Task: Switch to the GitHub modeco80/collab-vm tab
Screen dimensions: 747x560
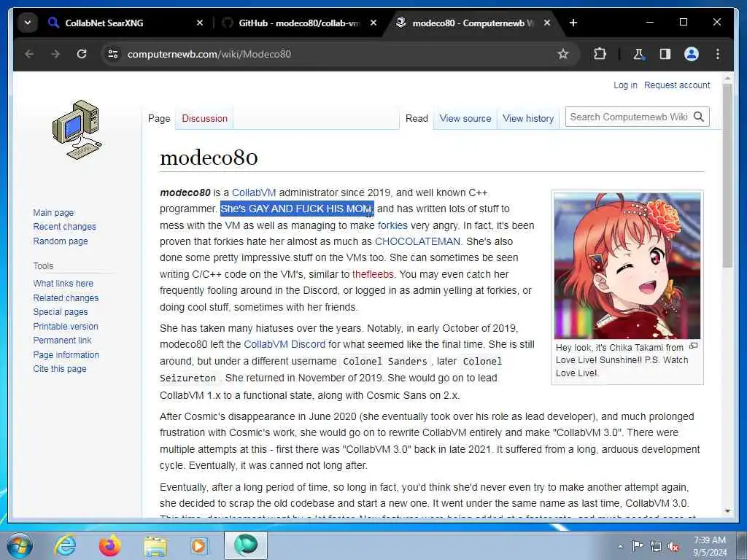Action: pos(299,23)
